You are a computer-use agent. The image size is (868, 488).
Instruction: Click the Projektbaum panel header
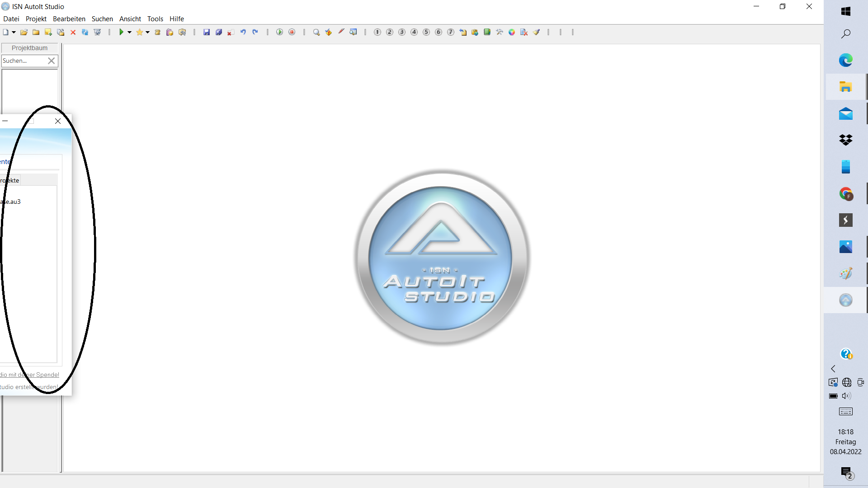(x=29, y=48)
